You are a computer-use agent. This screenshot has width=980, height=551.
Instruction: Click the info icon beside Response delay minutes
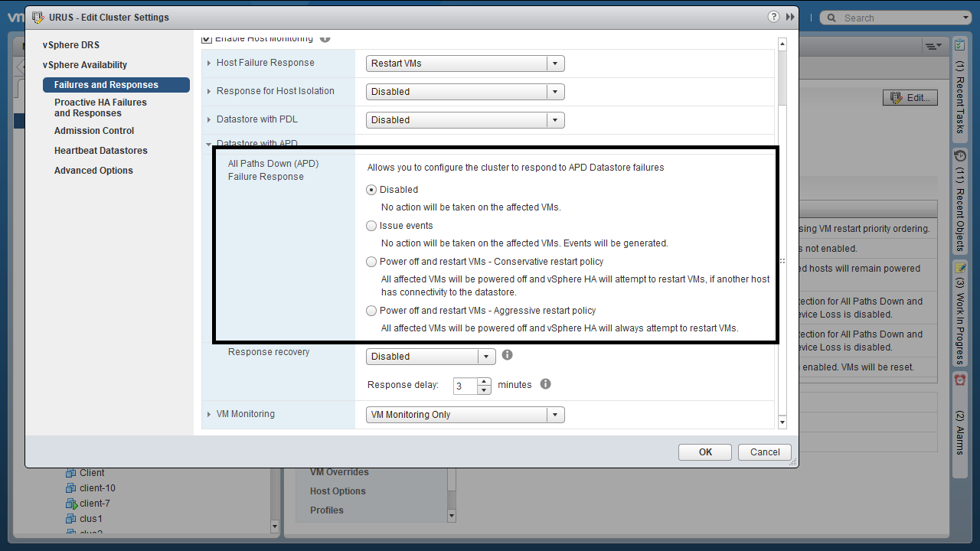545,384
